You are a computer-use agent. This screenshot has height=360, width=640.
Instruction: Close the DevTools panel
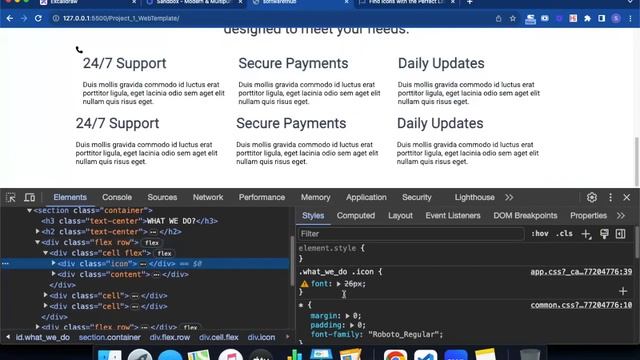click(627, 198)
